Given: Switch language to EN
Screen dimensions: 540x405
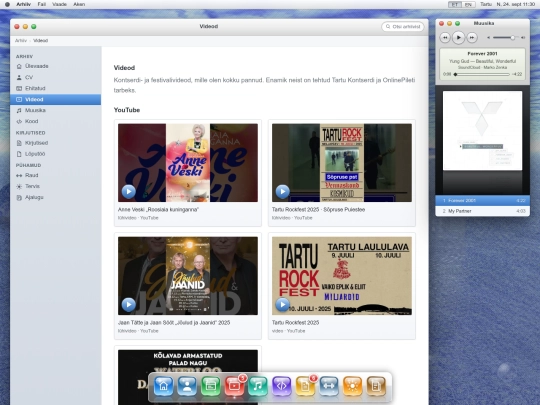Looking at the screenshot, I should (468, 4).
